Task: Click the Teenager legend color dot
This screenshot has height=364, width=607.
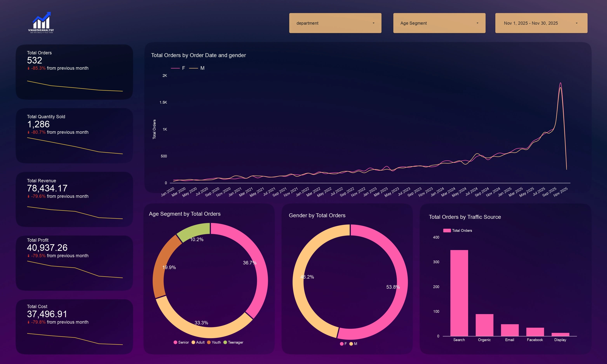Action: (x=225, y=342)
